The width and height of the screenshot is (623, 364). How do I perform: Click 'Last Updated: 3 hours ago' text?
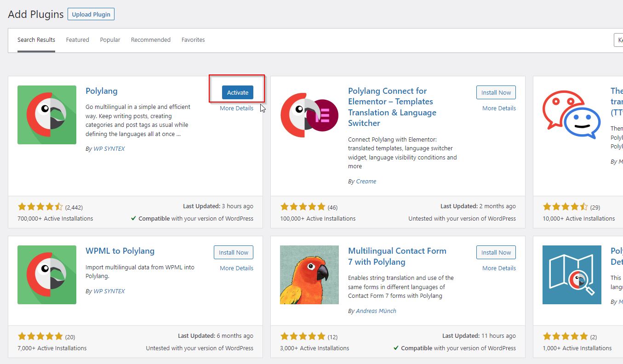click(218, 206)
